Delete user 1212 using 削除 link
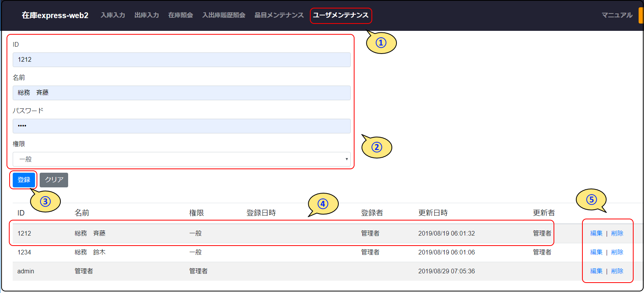Image resolution: width=644 pixels, height=293 pixels. (617, 233)
